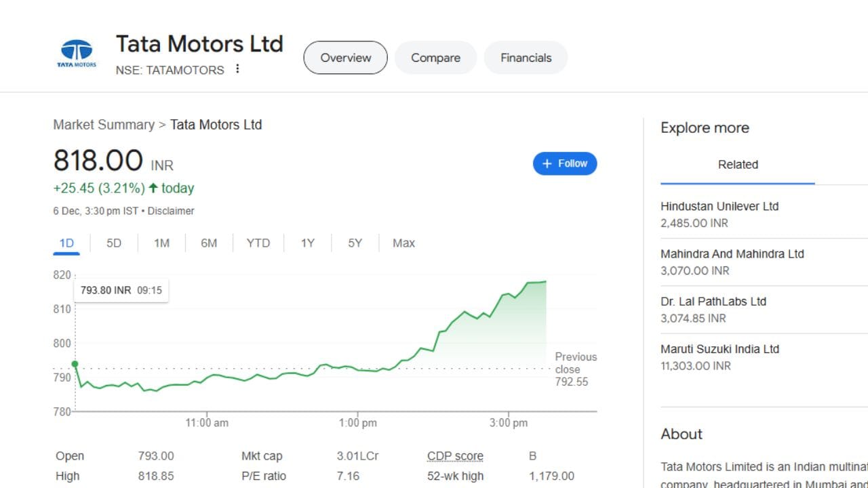This screenshot has height=488, width=868.
Task: Select the Related tab in Explore more
Action: point(738,165)
